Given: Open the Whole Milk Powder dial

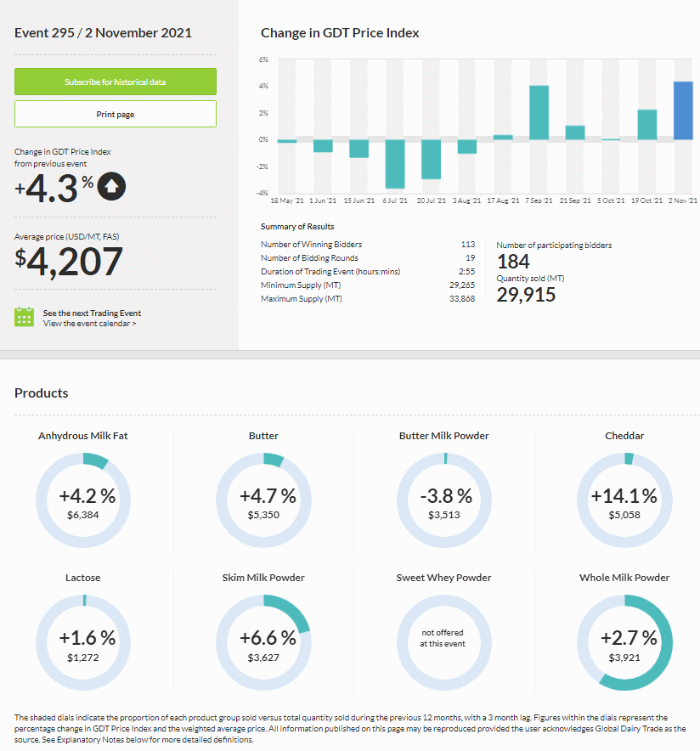Looking at the screenshot, I should [624, 643].
